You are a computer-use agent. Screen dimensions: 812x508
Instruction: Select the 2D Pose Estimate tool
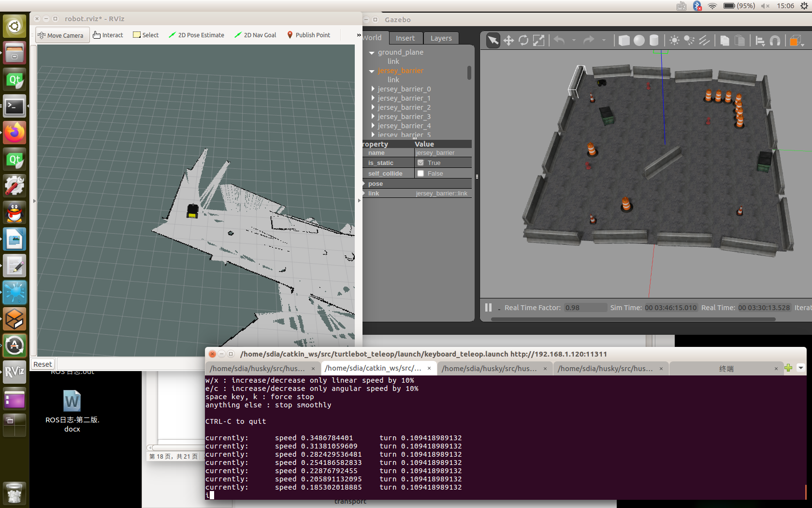(x=196, y=35)
